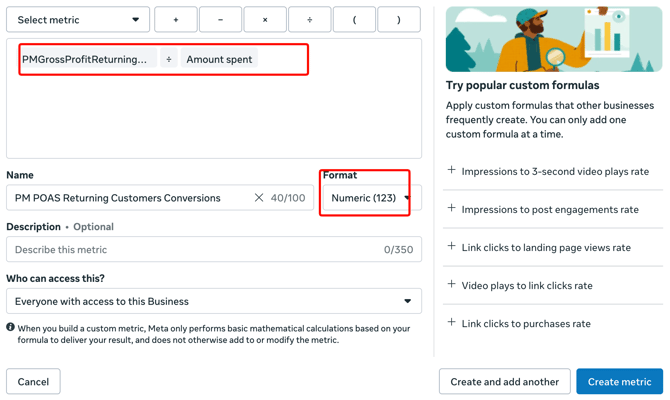Add Impressions to 3-second video plays rate formula

coord(553,171)
